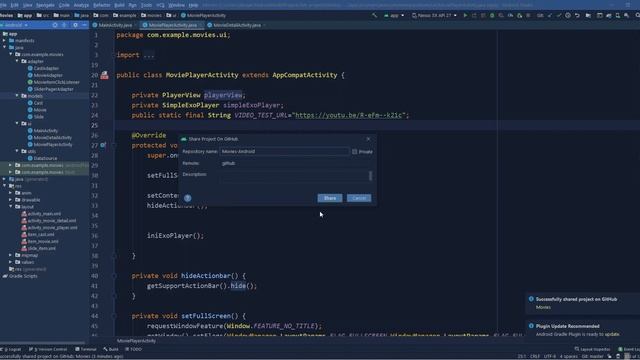Image resolution: width=640 pixels, height=360 pixels.
Task: Click the Cancel button in Share dialog
Action: click(359, 198)
